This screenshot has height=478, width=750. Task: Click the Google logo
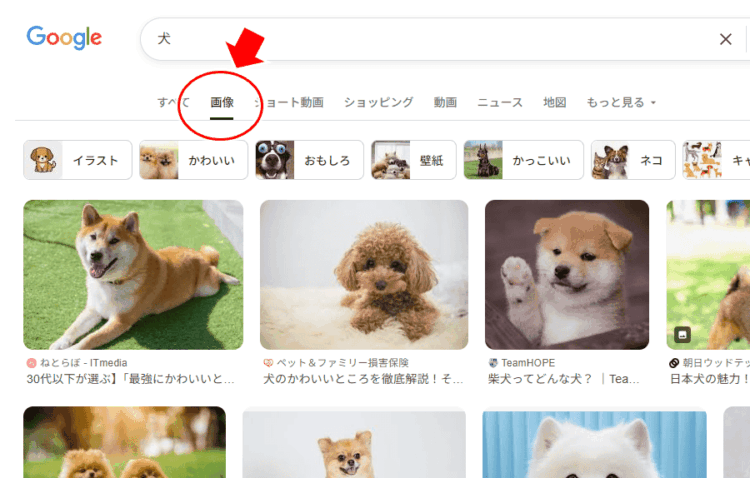pyautogui.click(x=64, y=37)
